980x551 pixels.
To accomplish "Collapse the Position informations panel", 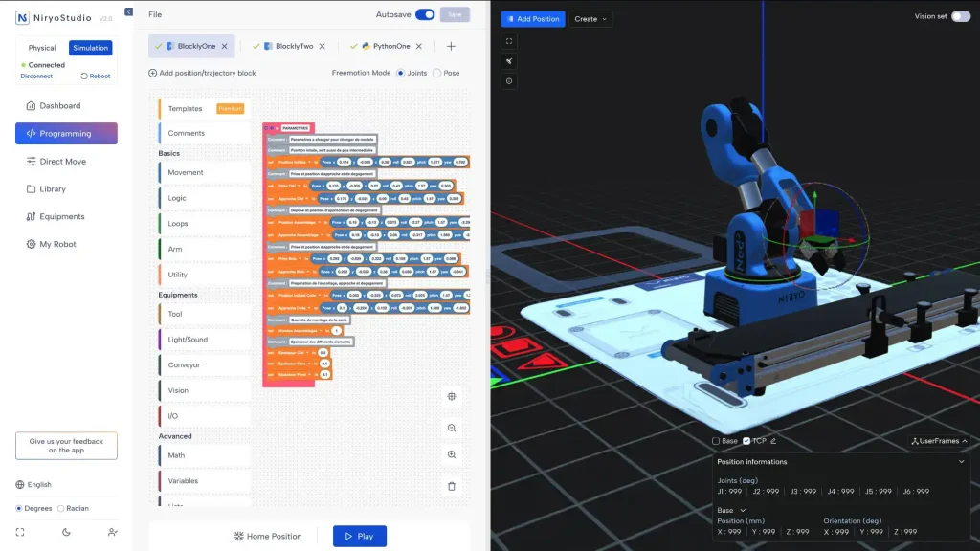I will pyautogui.click(x=962, y=462).
